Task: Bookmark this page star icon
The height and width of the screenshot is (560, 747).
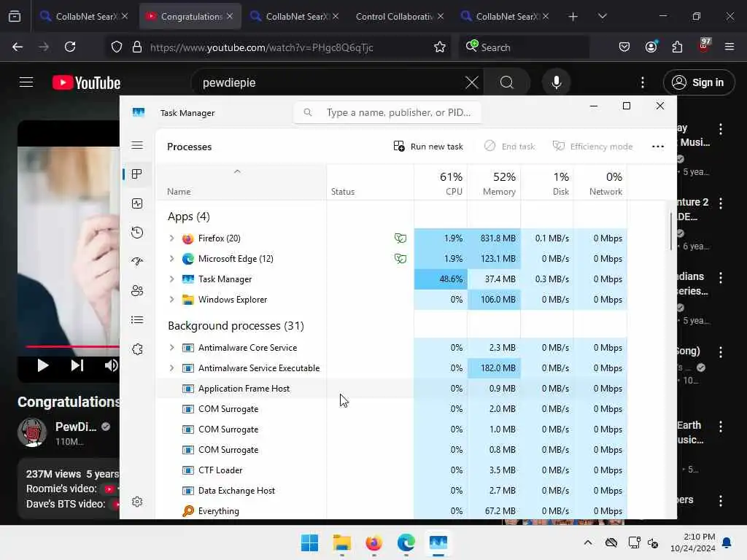Action: click(x=439, y=47)
